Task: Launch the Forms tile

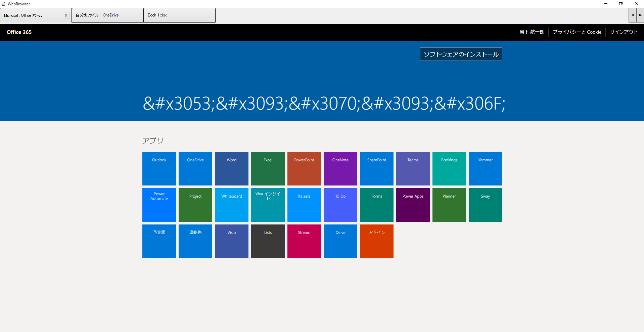Action: coord(377,205)
